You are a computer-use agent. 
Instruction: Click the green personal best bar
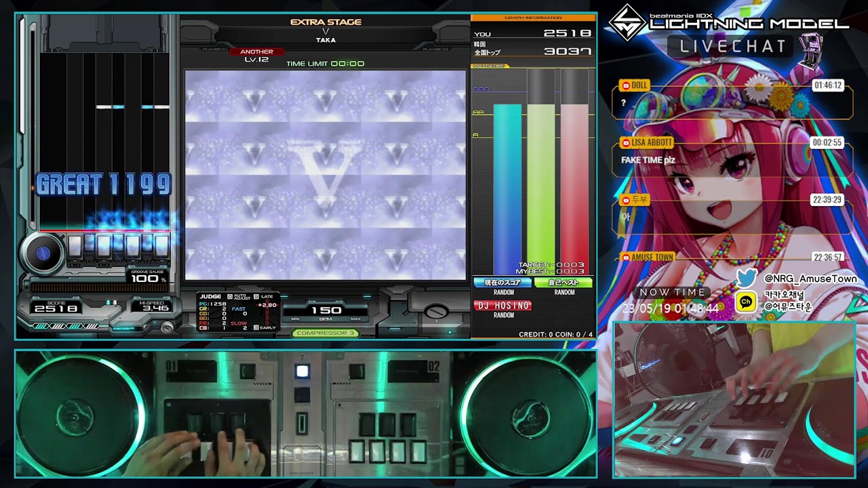(541, 188)
